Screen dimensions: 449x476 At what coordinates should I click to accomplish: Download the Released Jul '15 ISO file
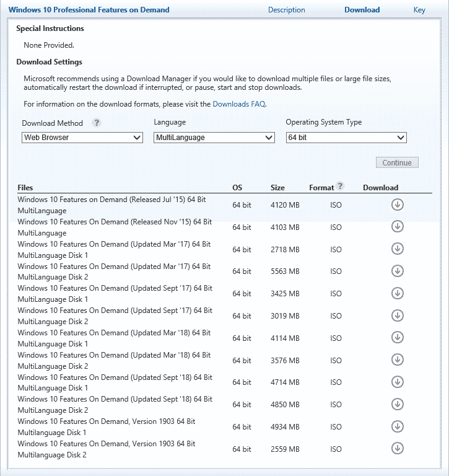(397, 205)
